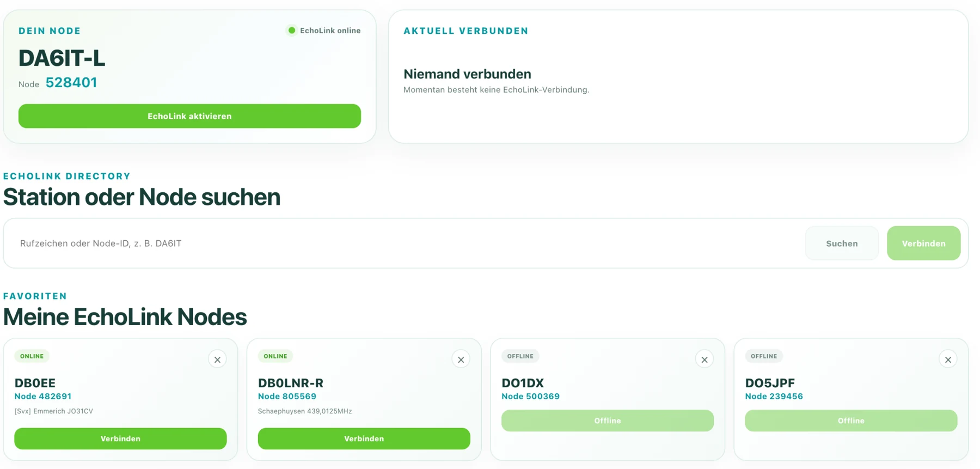Screen dimensions: 980x469
Task: Remove DO1DX favorite with its X icon
Action: coord(704,360)
